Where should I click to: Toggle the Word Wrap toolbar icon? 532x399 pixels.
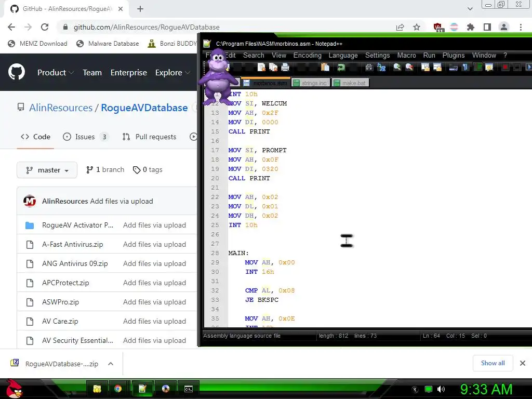coord(453,67)
